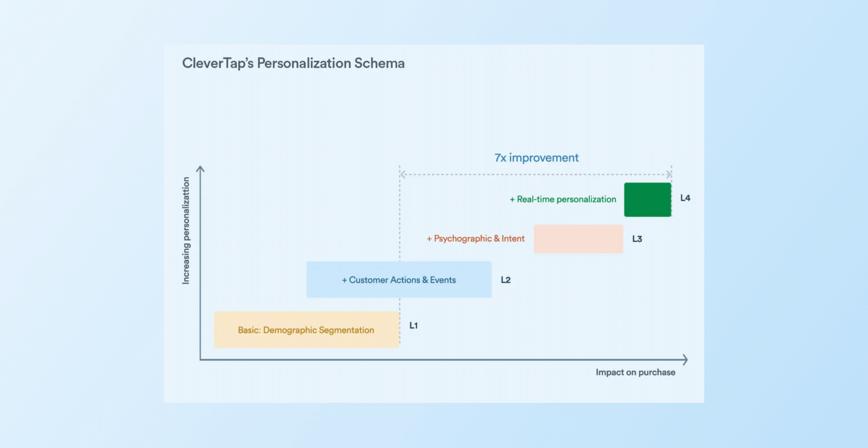Select the green real-time personalization block

pyautogui.click(x=647, y=200)
